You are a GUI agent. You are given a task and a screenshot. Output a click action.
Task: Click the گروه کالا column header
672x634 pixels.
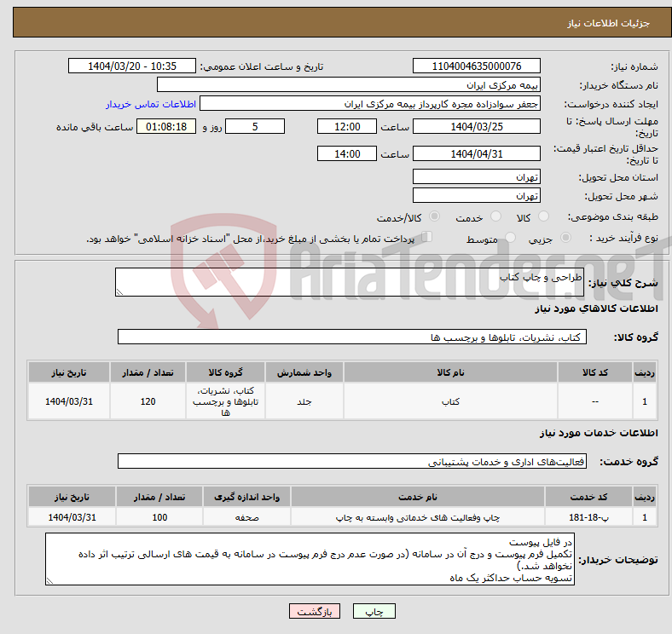coord(225,372)
